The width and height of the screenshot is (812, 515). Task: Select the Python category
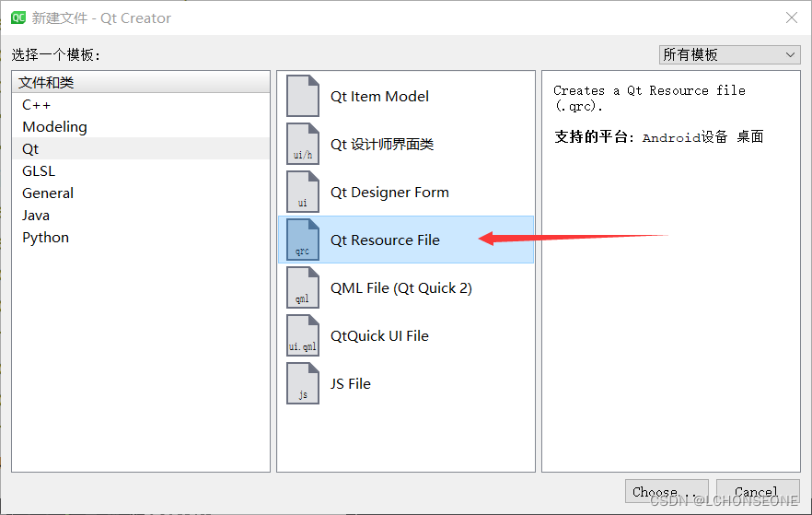pyautogui.click(x=140, y=238)
